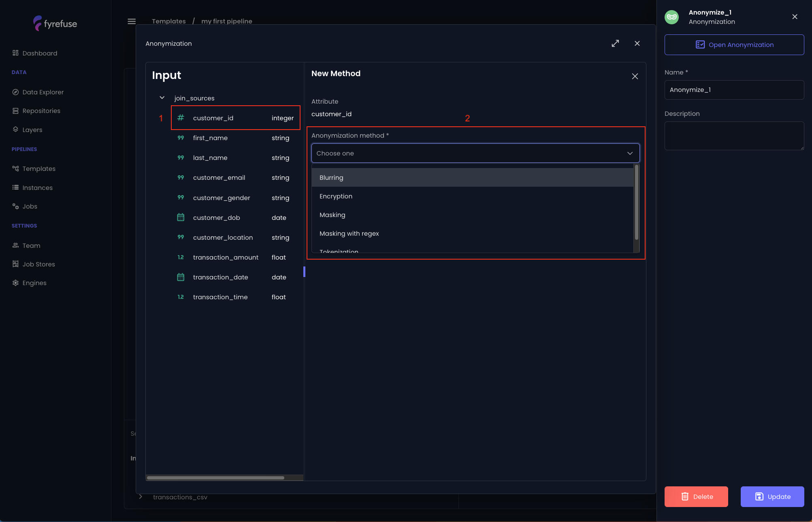Select transaction_date attribute row

236,277
